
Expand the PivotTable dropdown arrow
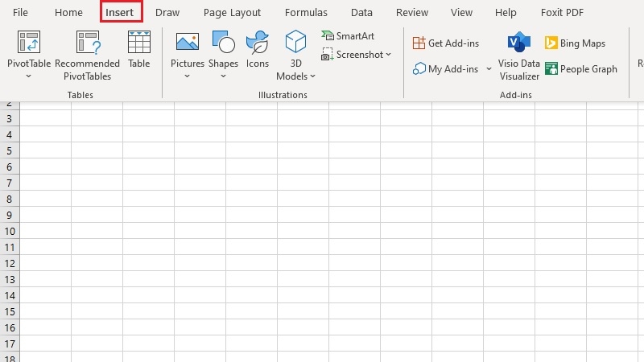pos(28,76)
